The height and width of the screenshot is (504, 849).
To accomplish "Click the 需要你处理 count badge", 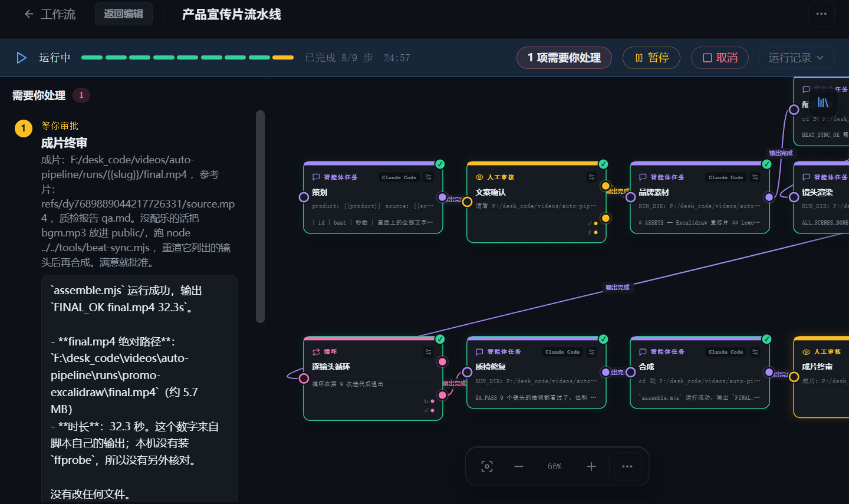I will 81,95.
